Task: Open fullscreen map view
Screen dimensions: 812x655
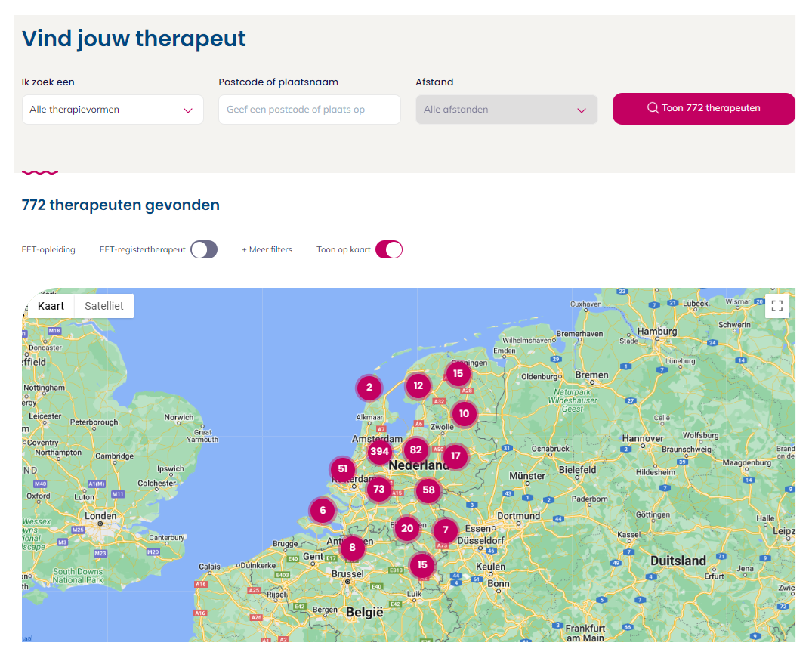Action: coord(776,306)
